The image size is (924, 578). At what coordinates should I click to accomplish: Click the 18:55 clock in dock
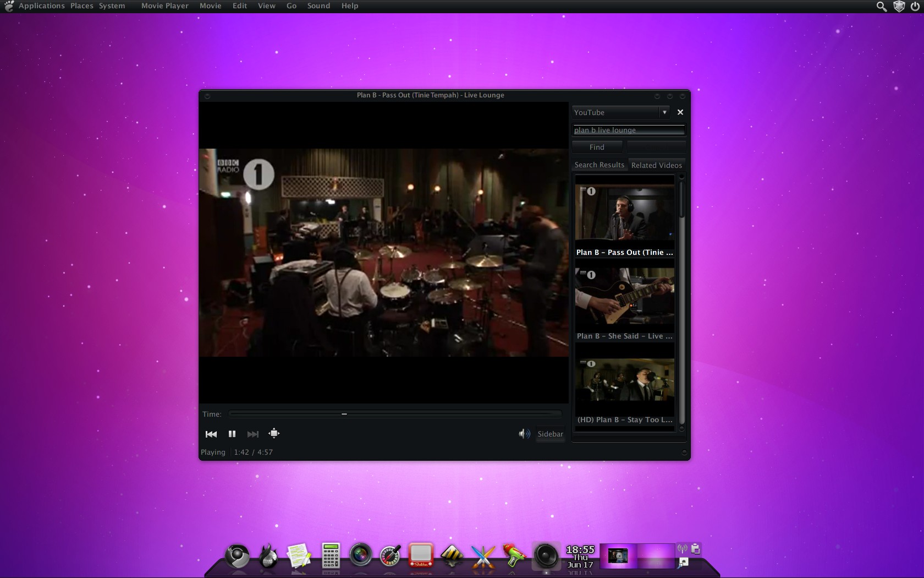(580, 557)
